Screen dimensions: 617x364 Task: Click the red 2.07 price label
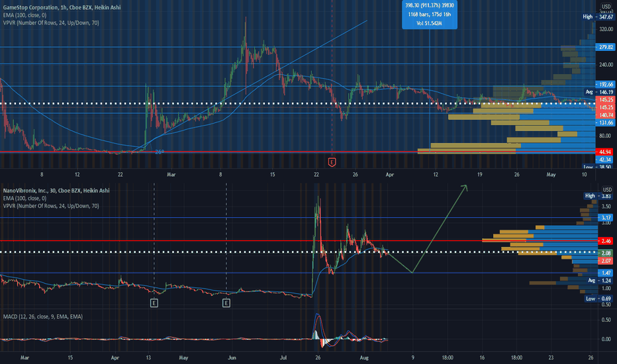tap(606, 261)
